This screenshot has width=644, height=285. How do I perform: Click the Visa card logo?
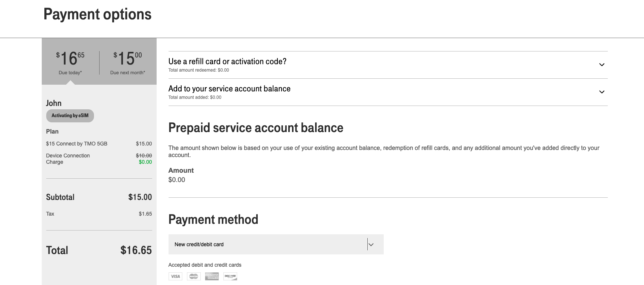point(175,276)
